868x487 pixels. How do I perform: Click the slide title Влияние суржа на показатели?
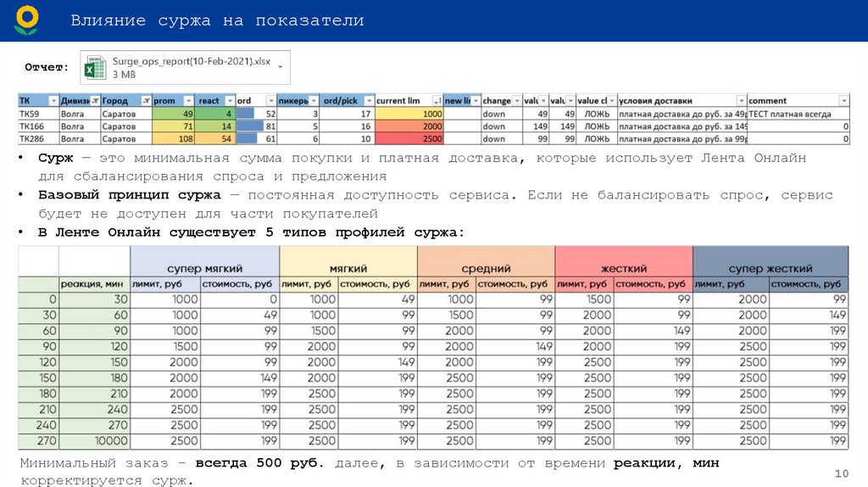[x=217, y=20]
